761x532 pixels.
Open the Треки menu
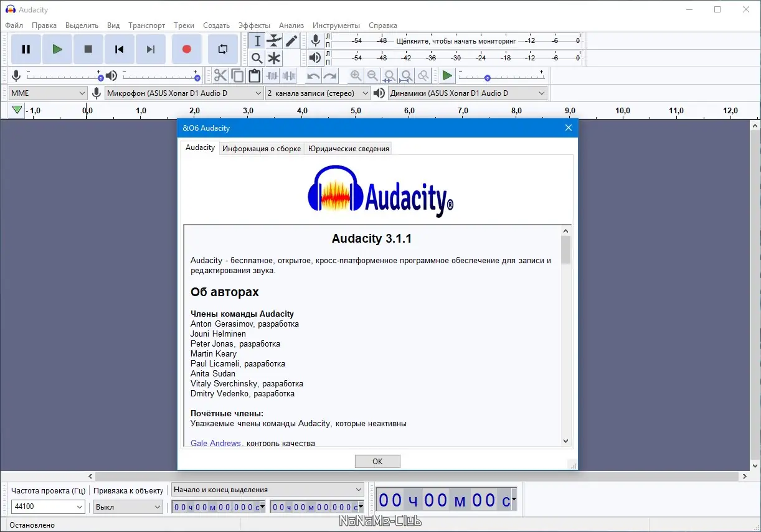184,26
